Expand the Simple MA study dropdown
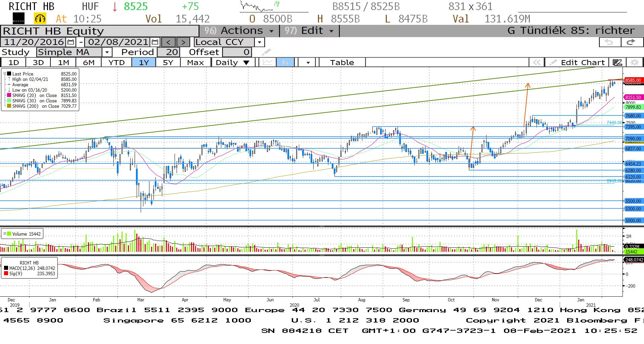This screenshot has width=644, height=344. [x=107, y=52]
